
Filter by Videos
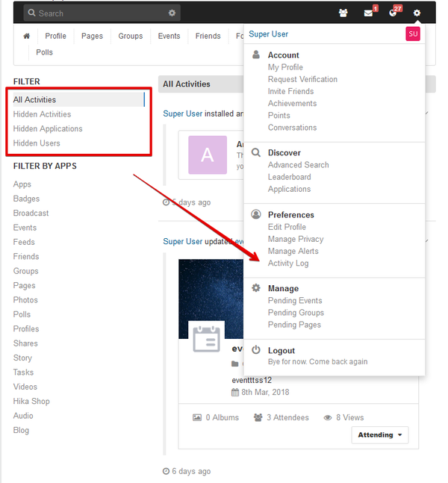[25, 387]
